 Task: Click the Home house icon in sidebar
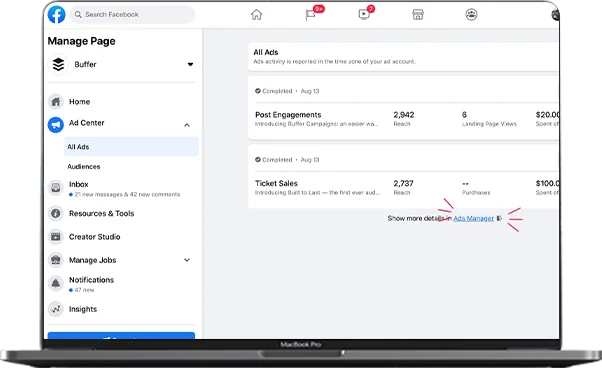click(56, 102)
